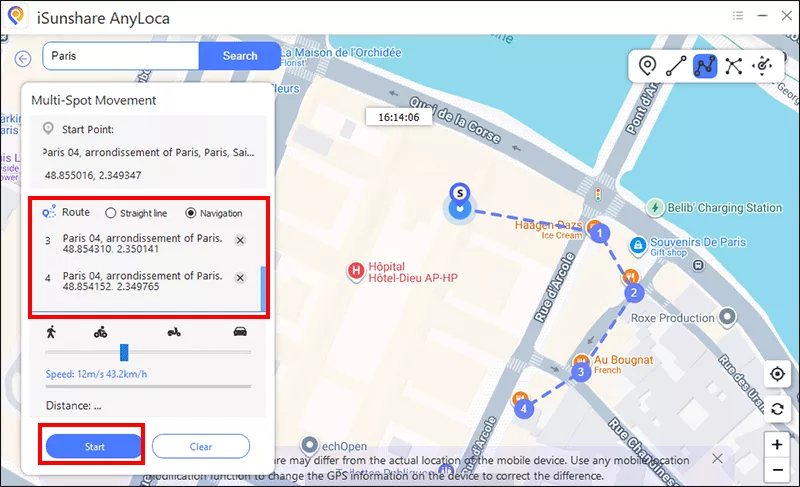Open the application menu in title bar
Viewport: 800px width, 487px height.
(739, 14)
